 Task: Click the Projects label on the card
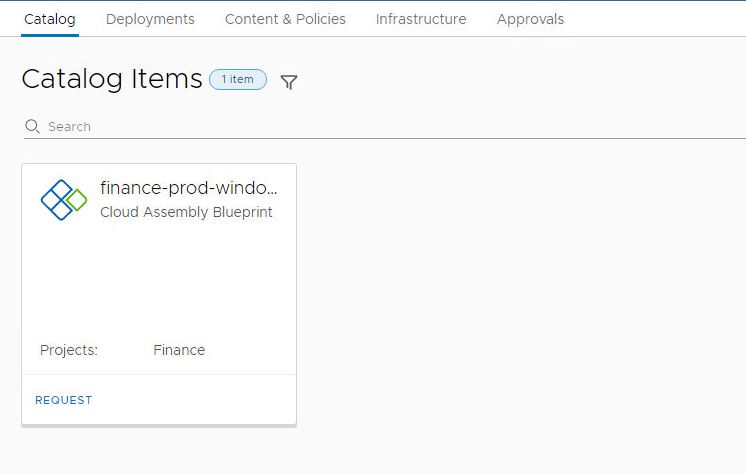[x=69, y=350]
